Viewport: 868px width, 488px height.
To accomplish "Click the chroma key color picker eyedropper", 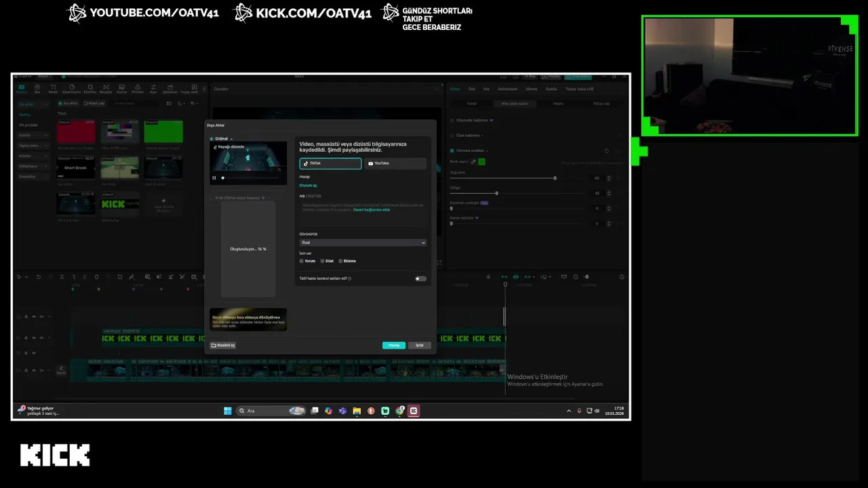I will click(473, 162).
